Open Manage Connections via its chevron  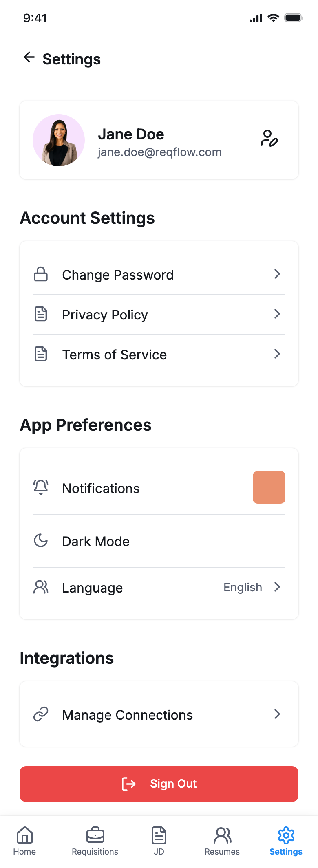277,714
